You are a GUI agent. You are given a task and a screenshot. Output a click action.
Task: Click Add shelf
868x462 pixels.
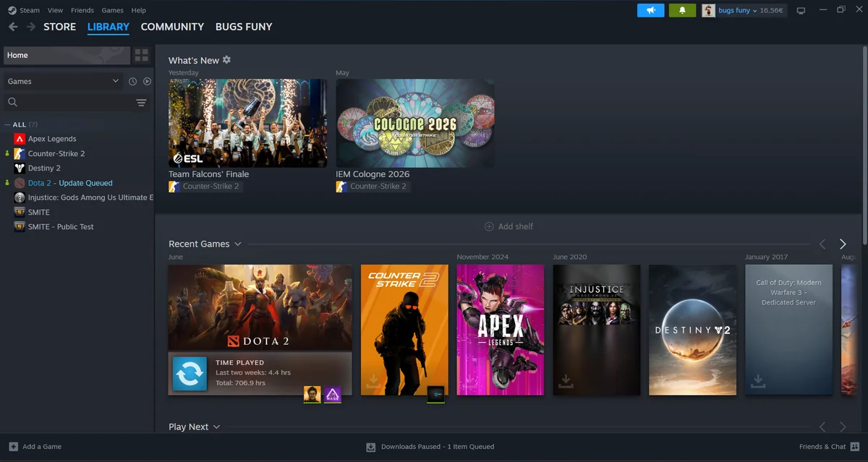[x=509, y=226]
